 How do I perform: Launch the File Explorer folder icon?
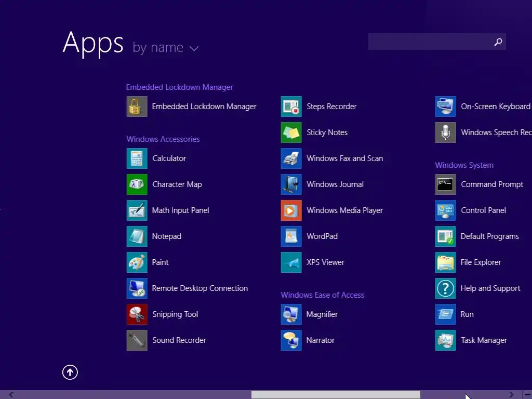coord(445,262)
